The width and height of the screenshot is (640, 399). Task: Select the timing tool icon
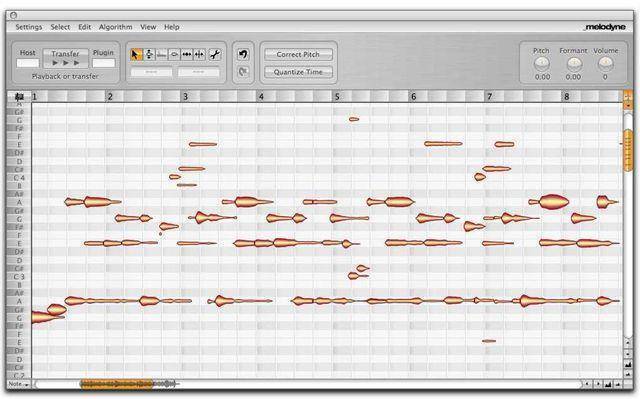tap(187, 54)
